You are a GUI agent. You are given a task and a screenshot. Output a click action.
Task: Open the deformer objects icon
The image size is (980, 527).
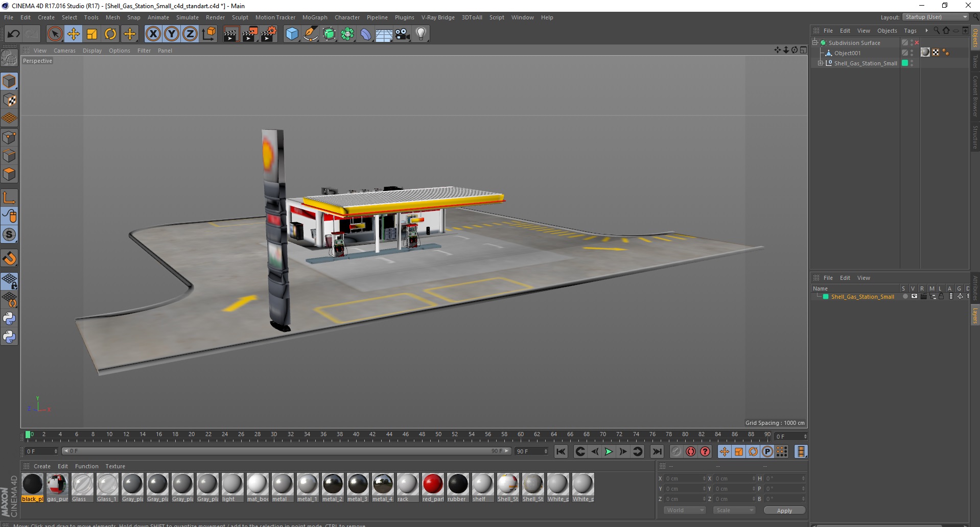(366, 34)
